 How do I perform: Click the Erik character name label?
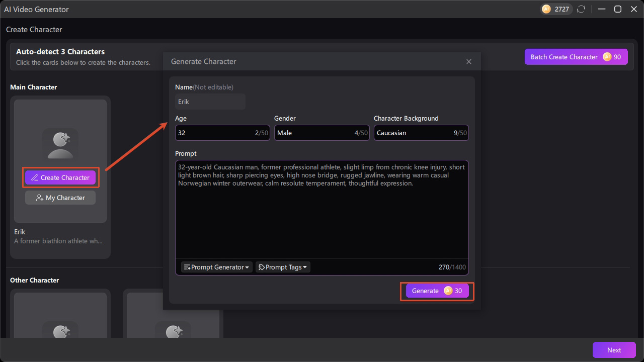click(x=20, y=232)
